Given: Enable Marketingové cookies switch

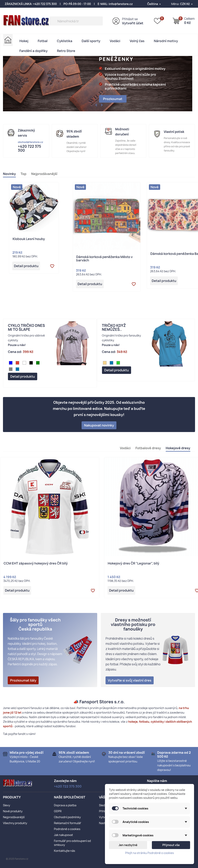Looking at the screenshot, I should click(115, 835).
